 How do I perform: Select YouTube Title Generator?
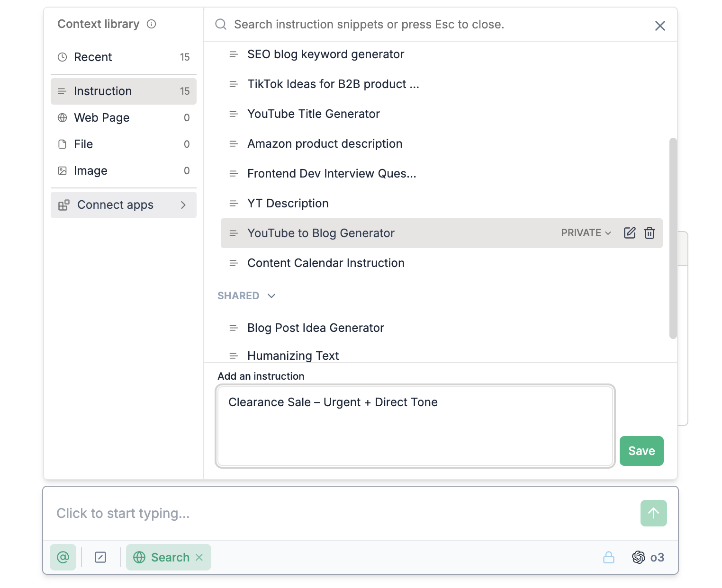pyautogui.click(x=442, y=114)
